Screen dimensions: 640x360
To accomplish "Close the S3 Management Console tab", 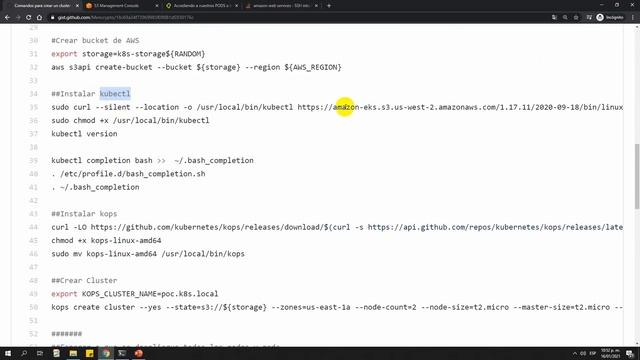I will click(x=157, y=6).
